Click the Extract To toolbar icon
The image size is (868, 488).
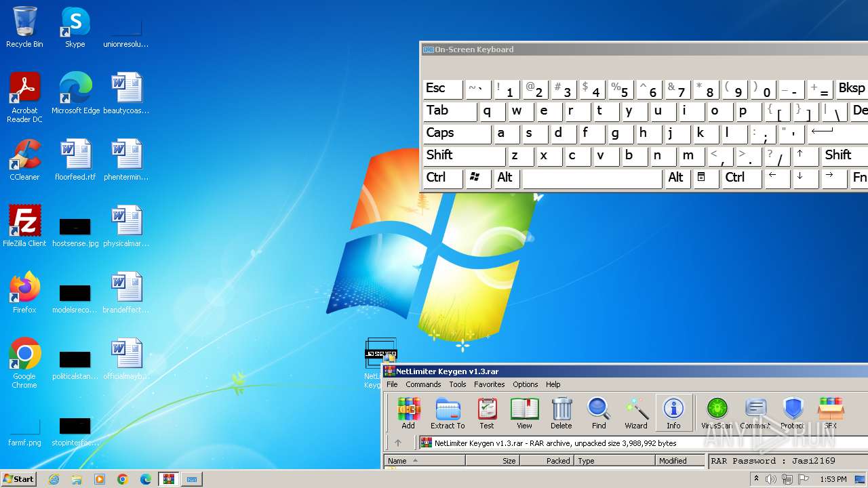448,413
